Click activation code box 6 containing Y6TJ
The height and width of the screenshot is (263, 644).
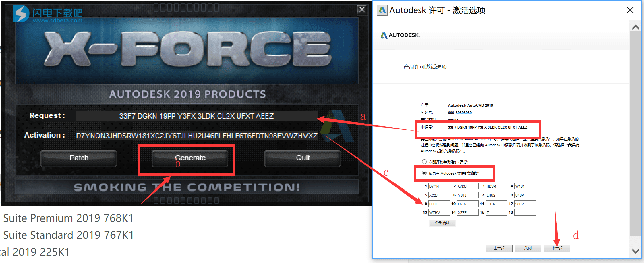pos(468,195)
